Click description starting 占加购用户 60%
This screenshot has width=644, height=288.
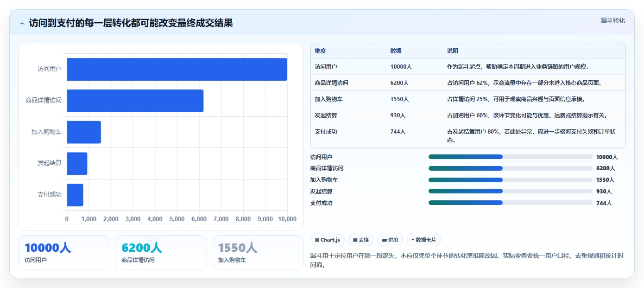click(527, 115)
